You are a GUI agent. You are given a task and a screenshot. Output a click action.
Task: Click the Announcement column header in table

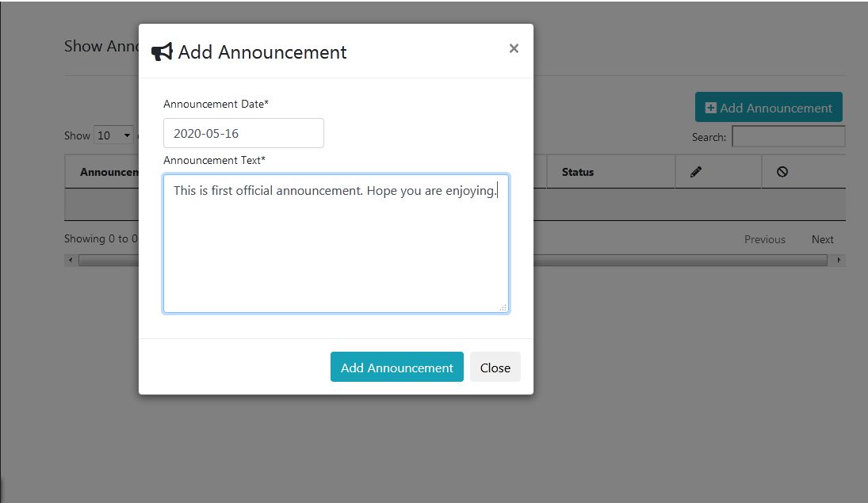tap(109, 172)
